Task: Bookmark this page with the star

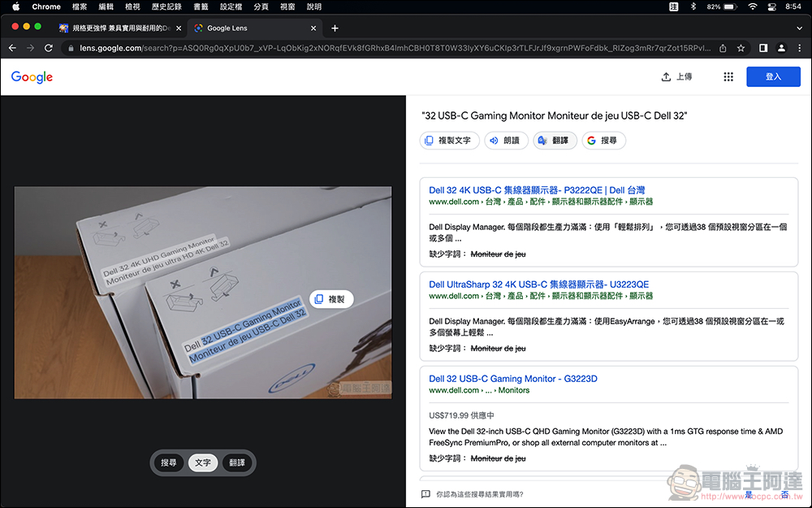Action: [x=741, y=48]
